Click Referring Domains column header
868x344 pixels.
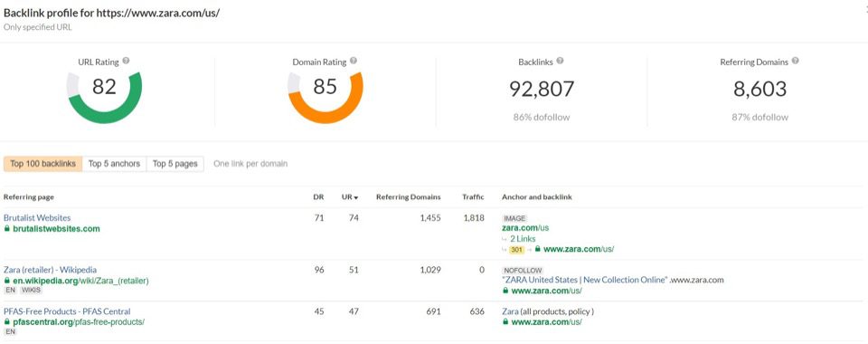(x=409, y=197)
